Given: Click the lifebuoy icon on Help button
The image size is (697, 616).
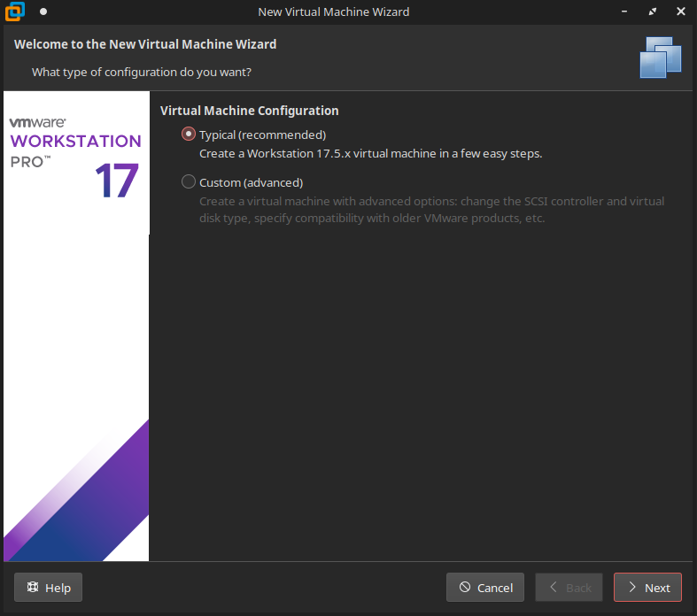Looking at the screenshot, I should [x=33, y=588].
